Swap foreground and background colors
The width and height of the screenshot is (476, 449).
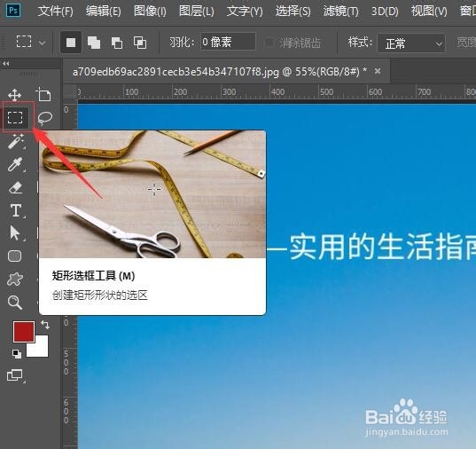(x=45, y=325)
